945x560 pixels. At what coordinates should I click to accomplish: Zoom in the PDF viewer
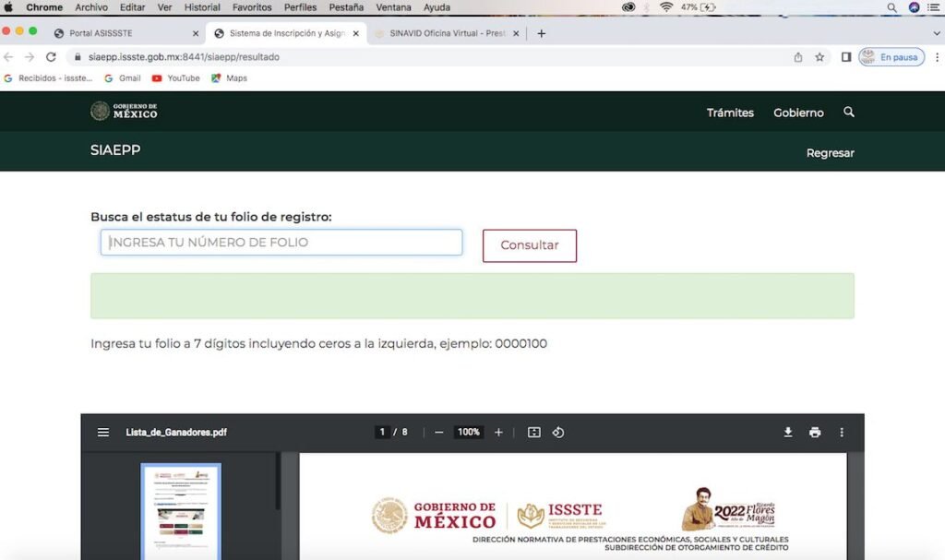tap(498, 432)
